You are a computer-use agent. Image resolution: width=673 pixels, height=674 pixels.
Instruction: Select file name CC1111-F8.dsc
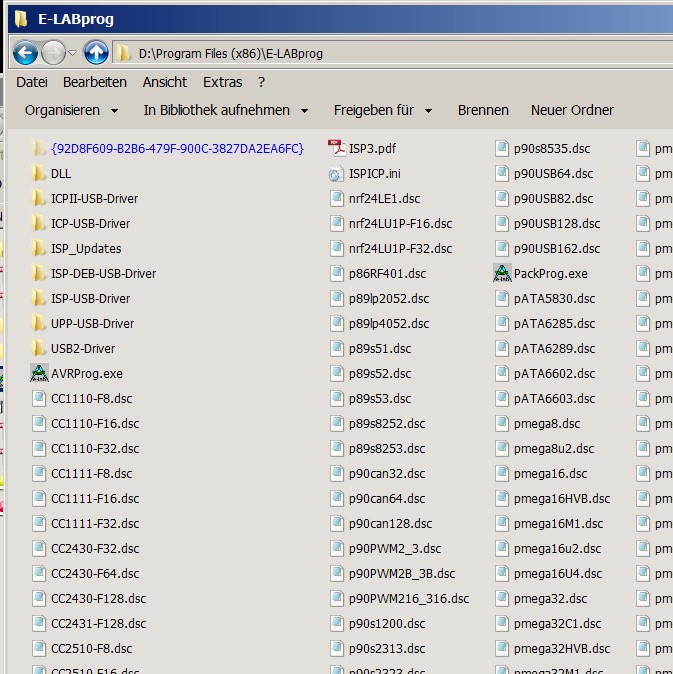92,474
